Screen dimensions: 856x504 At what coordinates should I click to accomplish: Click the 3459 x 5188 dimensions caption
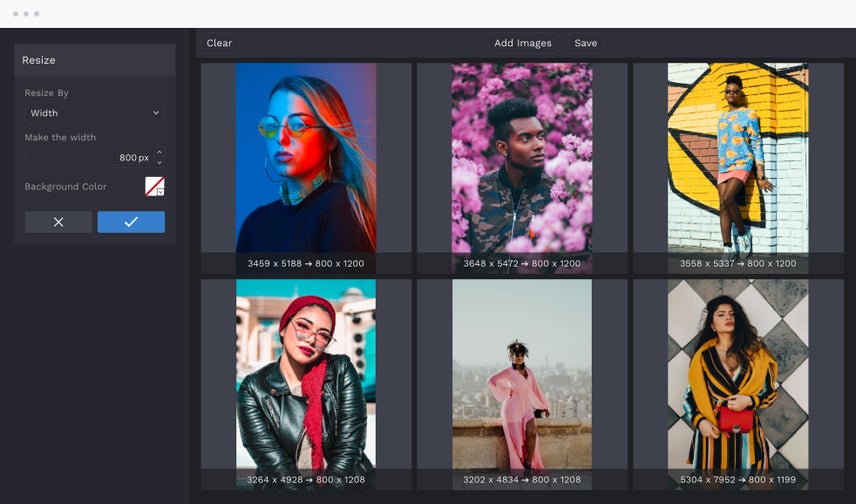click(306, 264)
